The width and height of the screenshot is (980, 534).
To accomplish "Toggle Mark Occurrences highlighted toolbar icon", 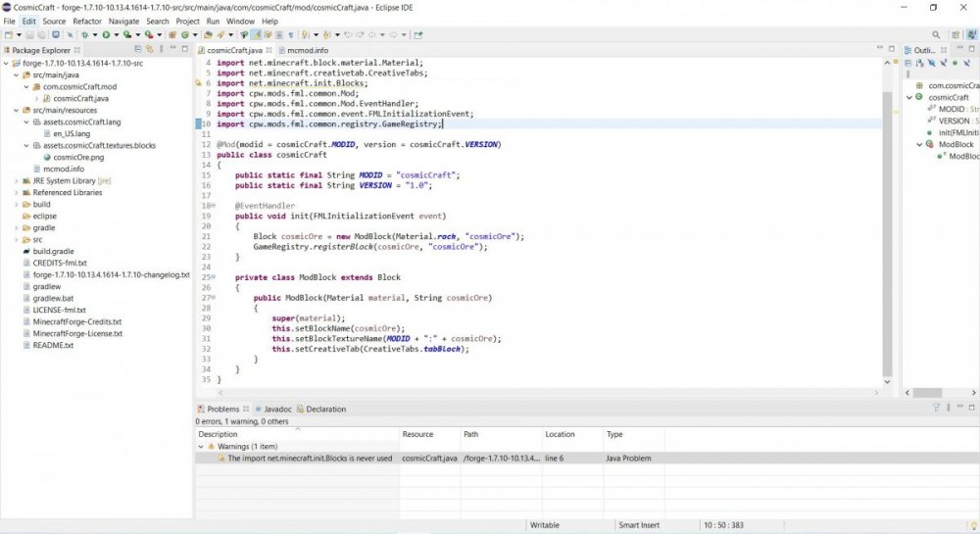I will (x=256, y=35).
